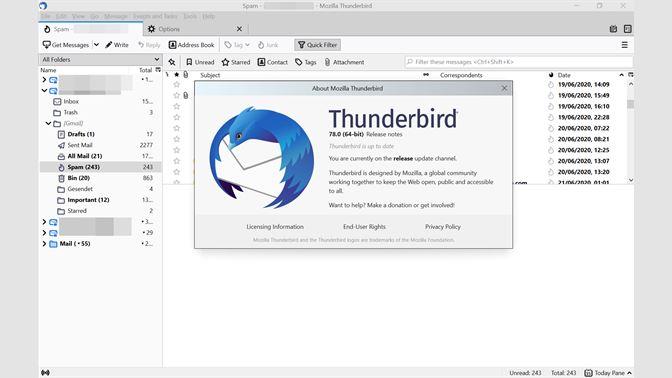
Task: Select the Bin (20) folder
Action: [78, 178]
